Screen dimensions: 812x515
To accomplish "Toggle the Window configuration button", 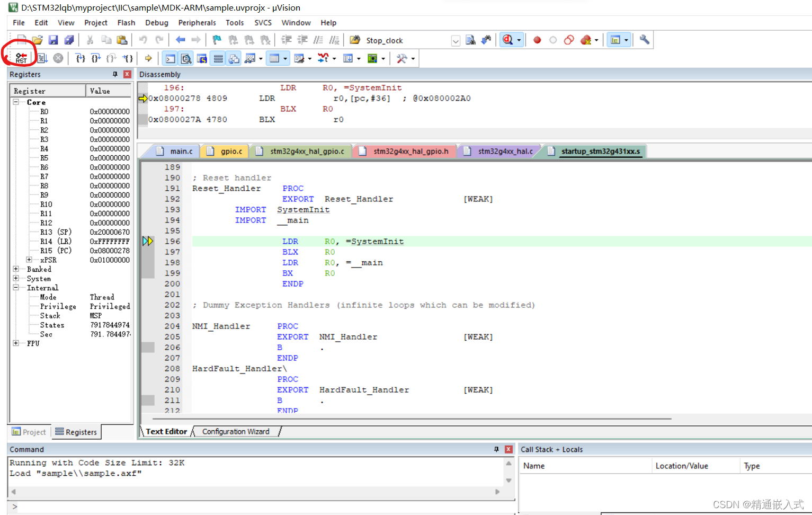I will coord(615,40).
